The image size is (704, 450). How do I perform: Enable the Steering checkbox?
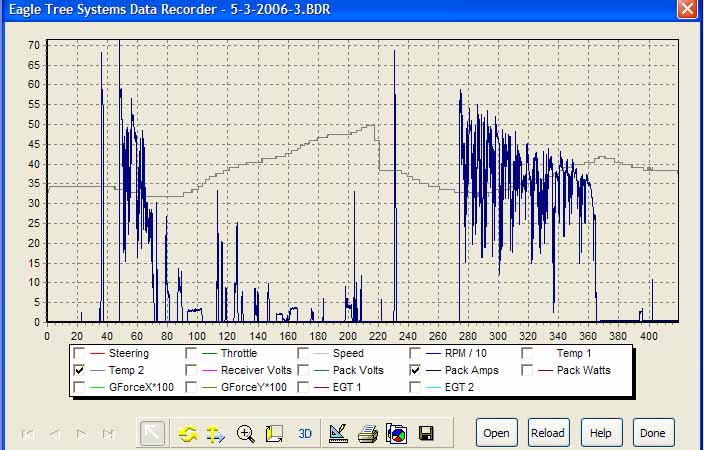point(79,353)
